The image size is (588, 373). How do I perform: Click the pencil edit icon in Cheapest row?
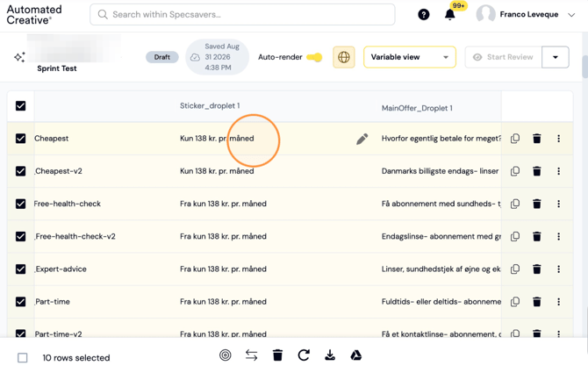click(x=362, y=139)
